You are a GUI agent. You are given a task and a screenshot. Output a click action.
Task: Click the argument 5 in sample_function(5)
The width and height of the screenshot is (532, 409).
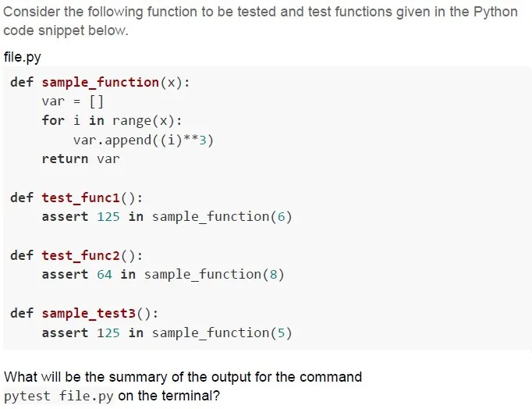282,333
